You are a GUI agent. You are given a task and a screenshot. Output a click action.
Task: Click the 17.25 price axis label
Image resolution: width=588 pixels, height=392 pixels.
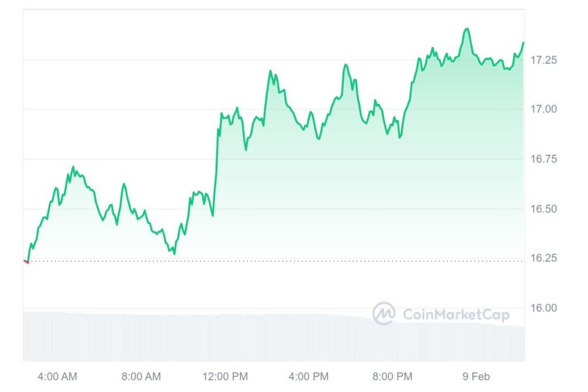click(x=543, y=60)
